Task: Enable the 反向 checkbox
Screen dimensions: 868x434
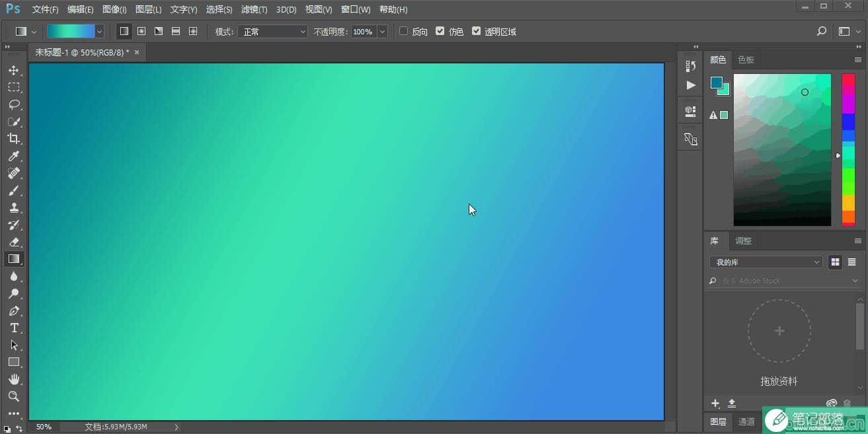Action: (x=404, y=31)
